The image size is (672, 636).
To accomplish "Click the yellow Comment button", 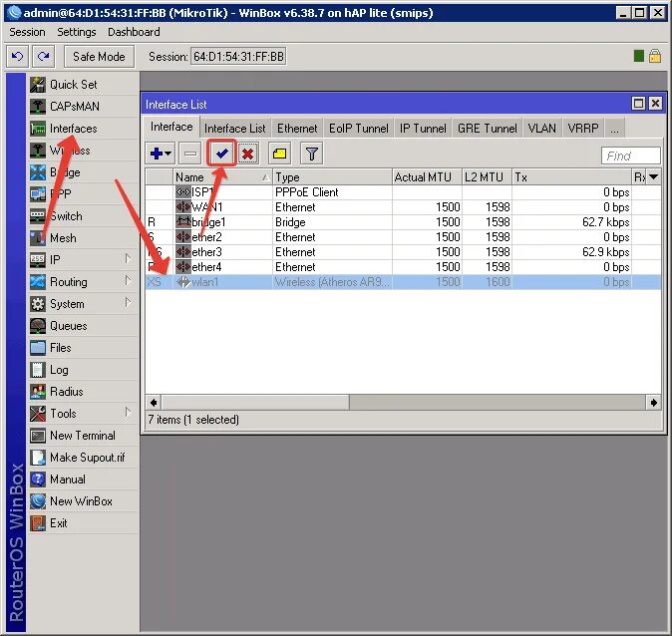I will point(279,154).
